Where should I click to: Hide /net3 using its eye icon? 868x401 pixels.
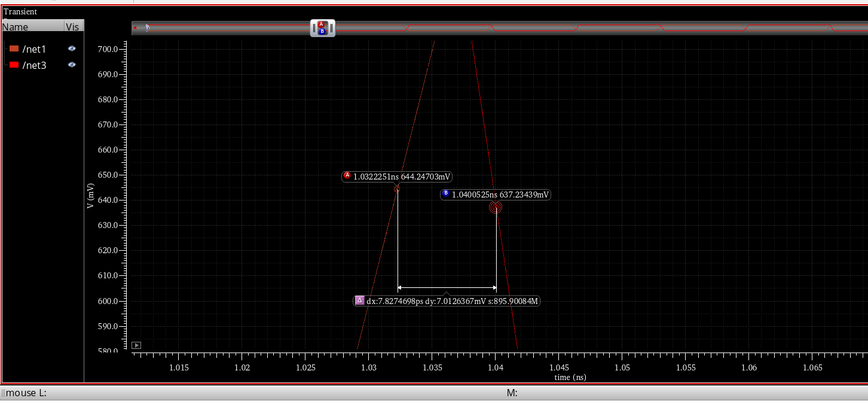click(72, 65)
